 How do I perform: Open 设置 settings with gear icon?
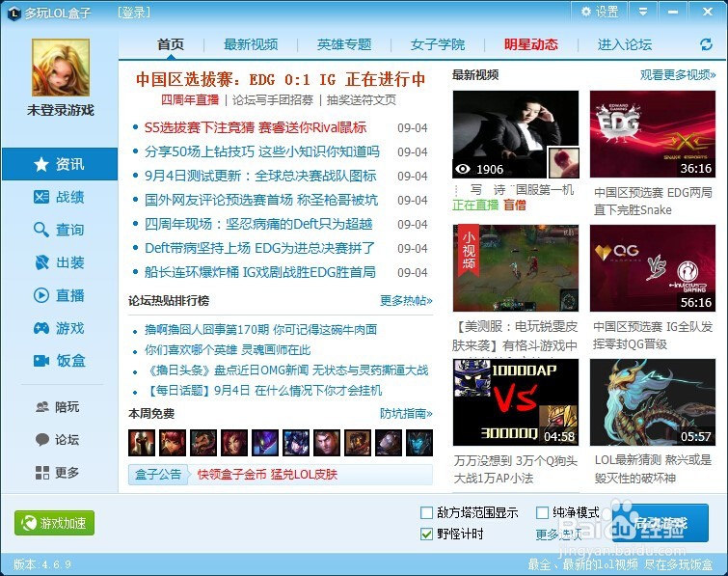(600, 12)
